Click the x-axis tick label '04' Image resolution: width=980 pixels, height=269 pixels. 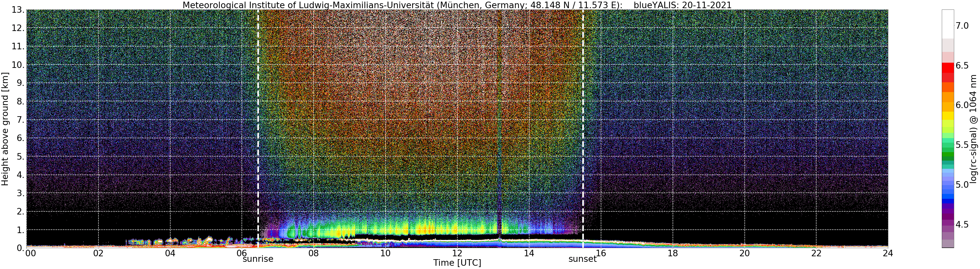(170, 253)
